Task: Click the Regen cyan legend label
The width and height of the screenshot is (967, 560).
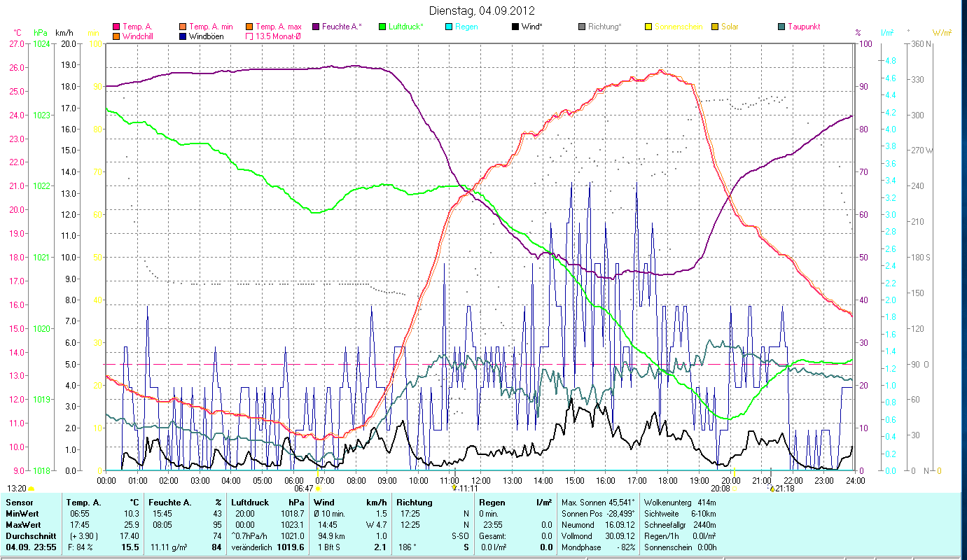Action: tap(466, 27)
